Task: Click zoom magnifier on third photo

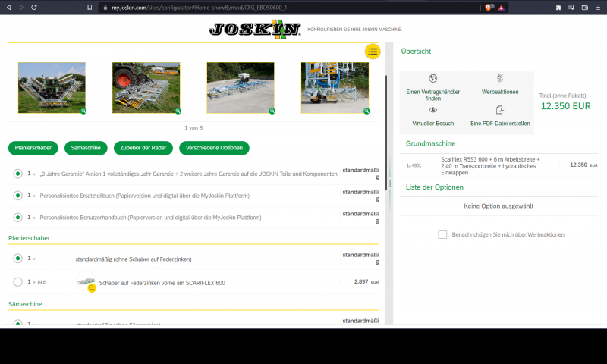Action: coord(272,111)
